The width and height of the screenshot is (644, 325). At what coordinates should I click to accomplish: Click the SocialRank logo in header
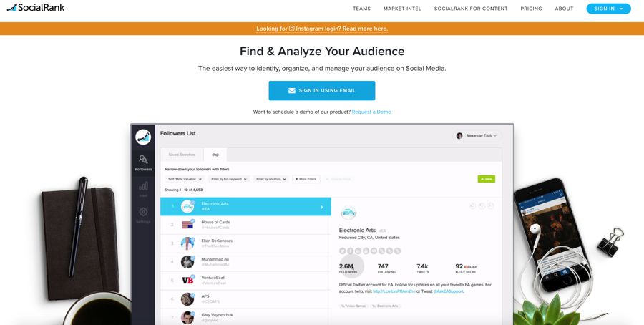click(36, 7)
